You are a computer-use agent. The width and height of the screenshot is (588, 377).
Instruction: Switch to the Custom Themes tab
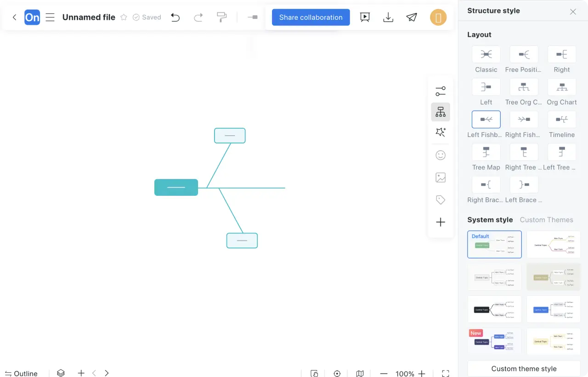pos(546,220)
